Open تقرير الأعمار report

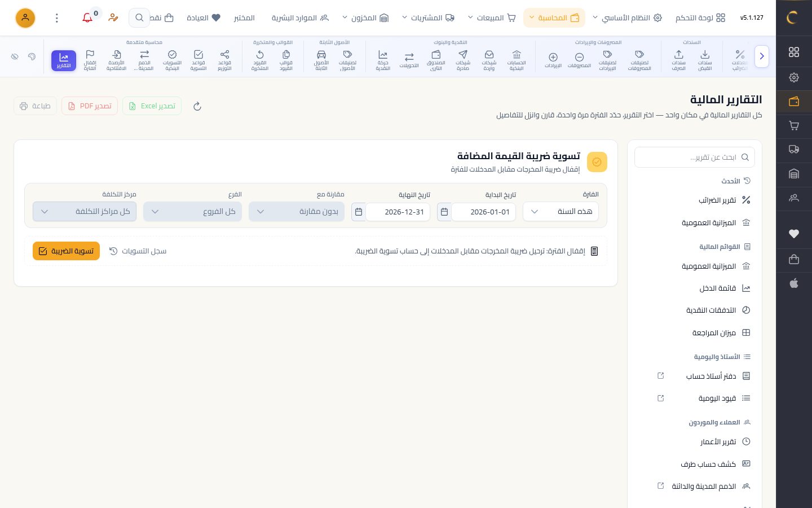point(695,442)
